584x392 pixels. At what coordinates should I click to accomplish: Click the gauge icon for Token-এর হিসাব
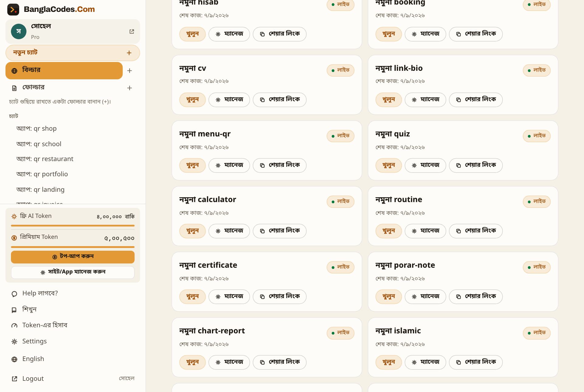pos(14,325)
